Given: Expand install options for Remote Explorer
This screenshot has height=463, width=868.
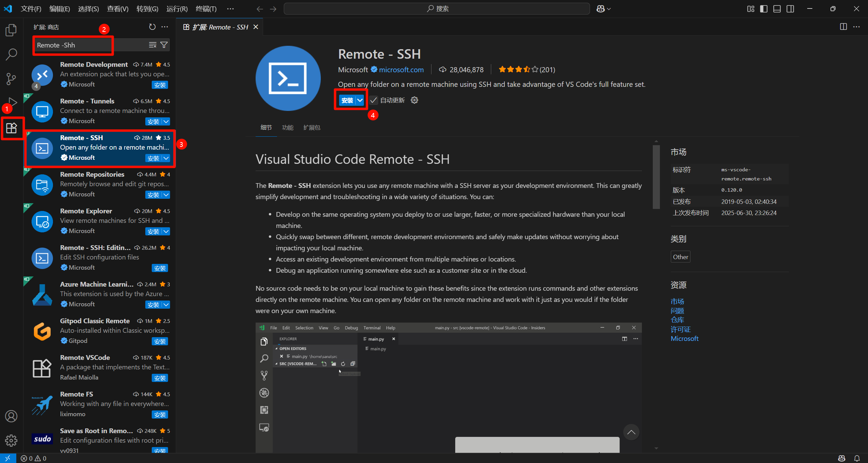Looking at the screenshot, I should click(x=166, y=231).
